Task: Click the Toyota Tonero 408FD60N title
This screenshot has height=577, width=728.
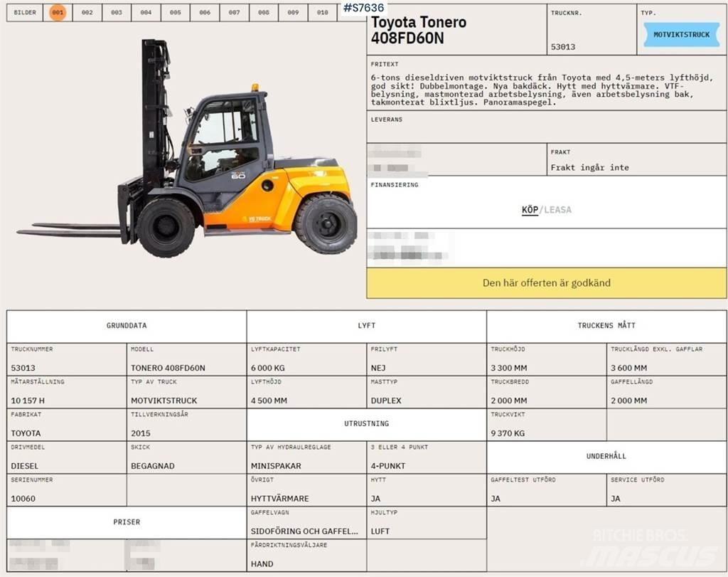Action: pos(418,30)
